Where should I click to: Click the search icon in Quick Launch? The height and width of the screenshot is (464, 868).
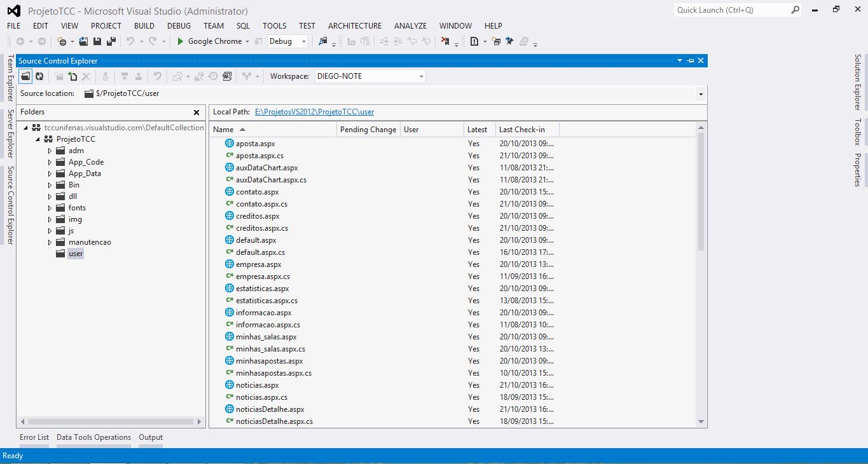(795, 10)
